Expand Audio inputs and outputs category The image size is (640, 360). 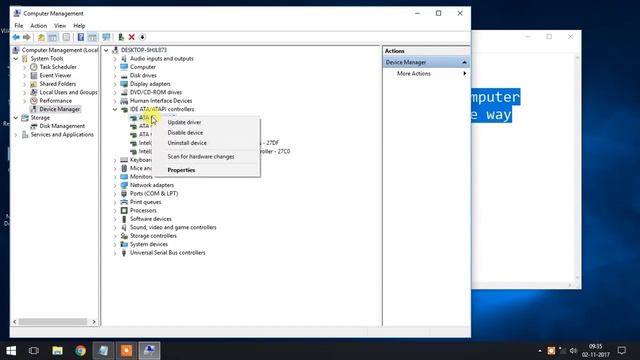[115, 59]
